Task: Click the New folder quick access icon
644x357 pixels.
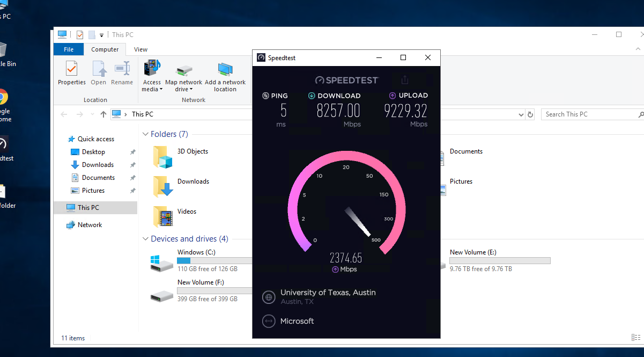Action: 92,35
